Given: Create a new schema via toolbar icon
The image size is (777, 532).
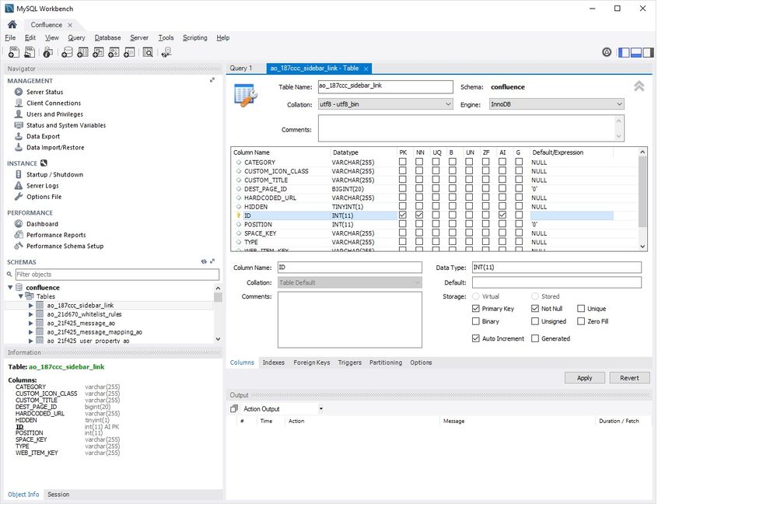Looking at the screenshot, I should (x=67, y=52).
